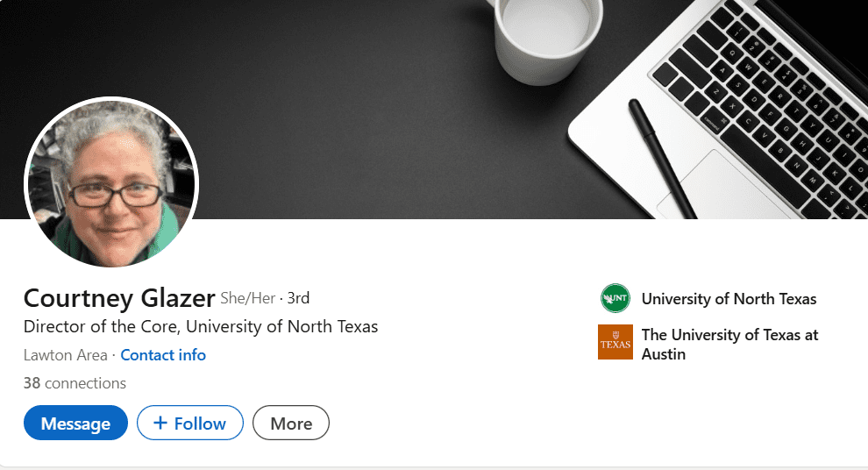
Task: Click the blue Message button
Action: coord(75,423)
